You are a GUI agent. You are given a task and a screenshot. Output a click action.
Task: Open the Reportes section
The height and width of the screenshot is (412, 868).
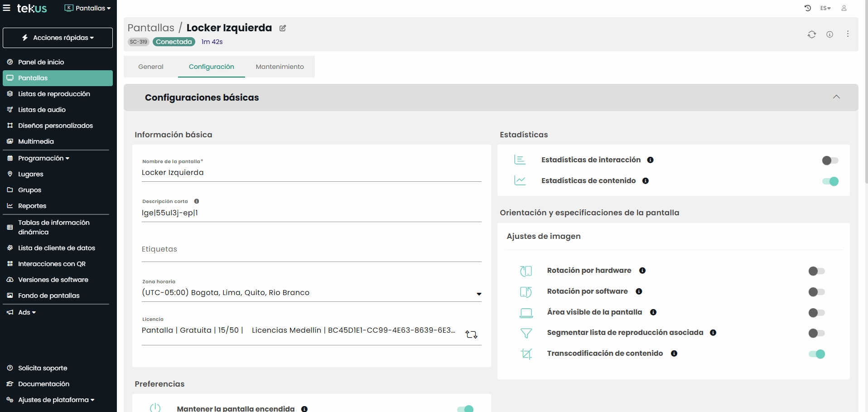coord(32,206)
